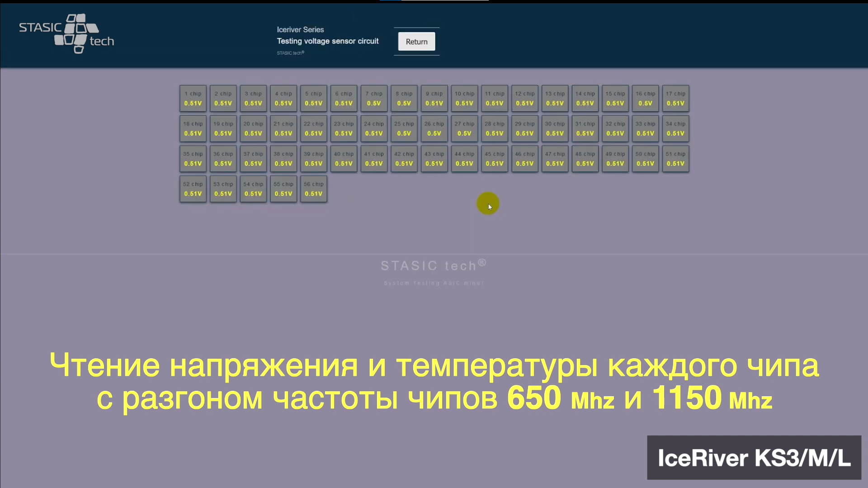Click the 39 chip tile
Screen dimensions: 868x488
[314, 159]
